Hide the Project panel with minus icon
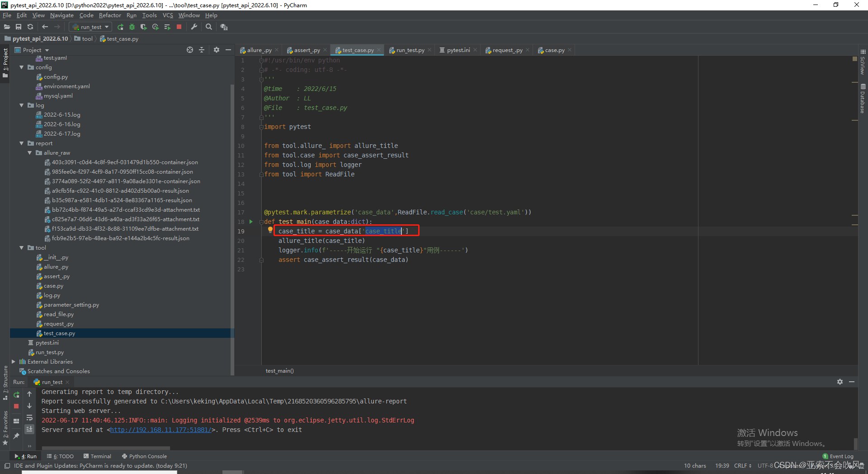The width and height of the screenshot is (868, 474). click(228, 50)
